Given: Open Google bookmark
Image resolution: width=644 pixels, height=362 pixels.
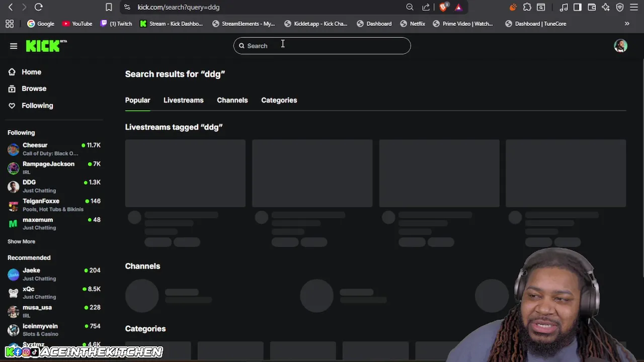Looking at the screenshot, I should (41, 24).
